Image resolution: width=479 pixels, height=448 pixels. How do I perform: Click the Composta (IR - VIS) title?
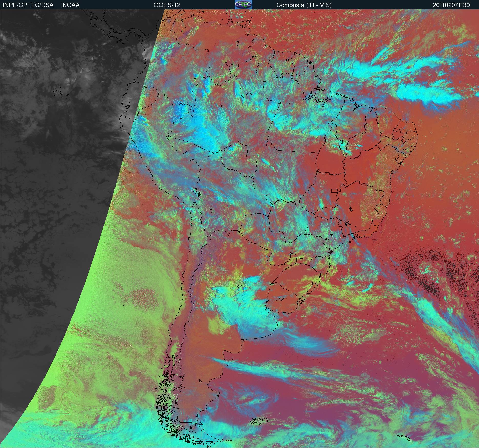(304, 5)
